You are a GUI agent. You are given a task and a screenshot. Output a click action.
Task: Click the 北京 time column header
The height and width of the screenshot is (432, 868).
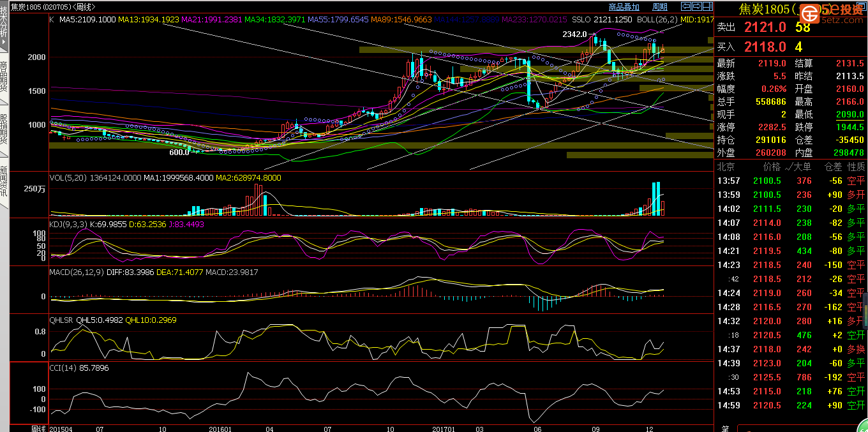pyautogui.click(x=726, y=167)
